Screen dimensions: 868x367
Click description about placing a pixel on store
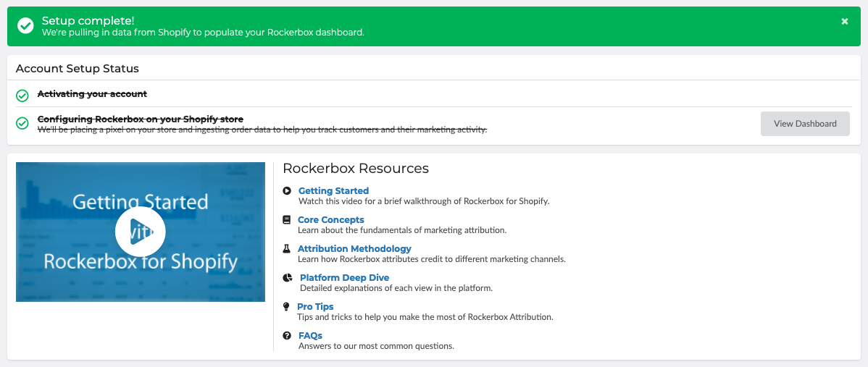coord(262,130)
